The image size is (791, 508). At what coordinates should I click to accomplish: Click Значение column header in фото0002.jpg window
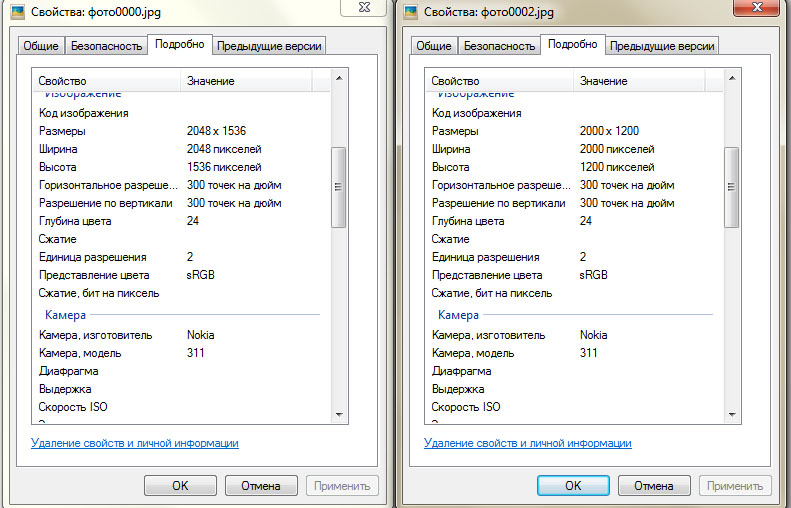(639, 81)
